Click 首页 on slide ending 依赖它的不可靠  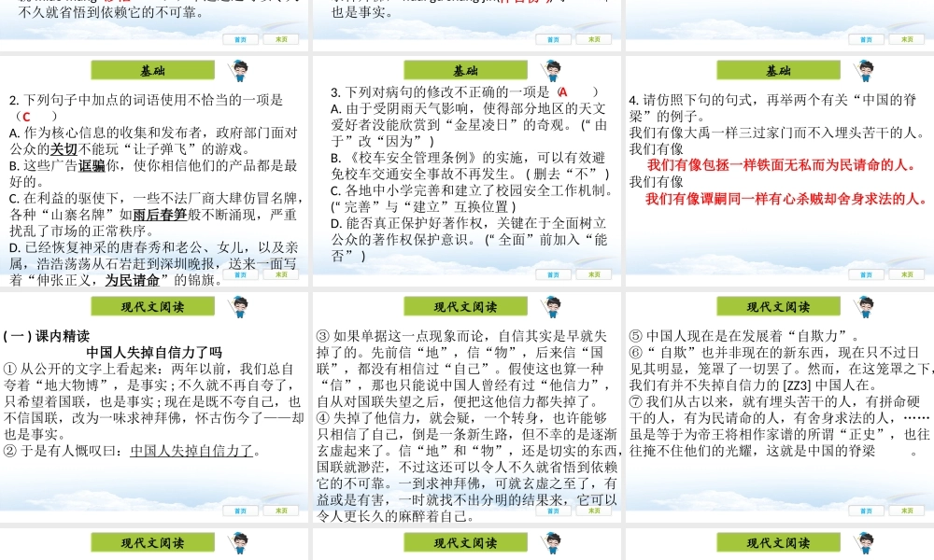tap(241, 39)
